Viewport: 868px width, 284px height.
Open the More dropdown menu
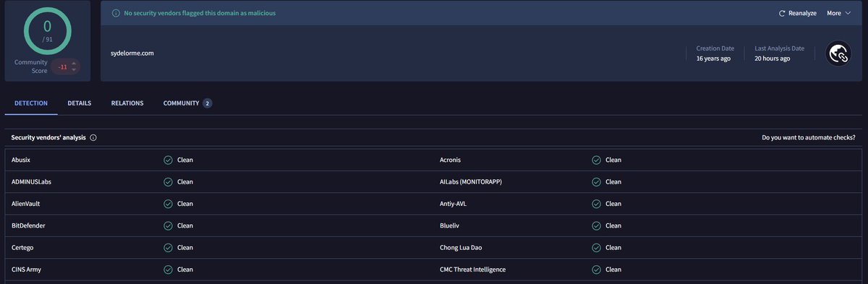coord(838,13)
